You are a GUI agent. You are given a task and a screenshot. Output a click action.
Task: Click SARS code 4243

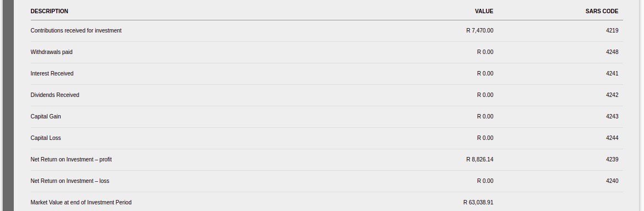[x=612, y=117]
